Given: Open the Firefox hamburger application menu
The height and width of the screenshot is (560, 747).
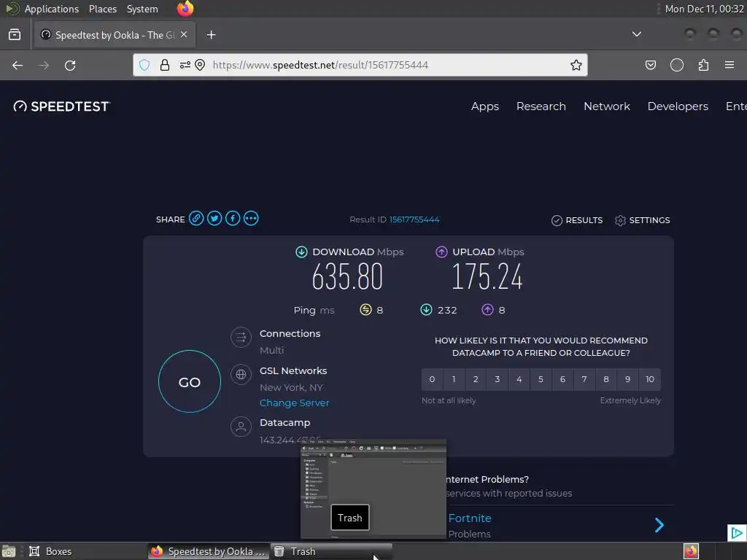Looking at the screenshot, I should coord(729,65).
